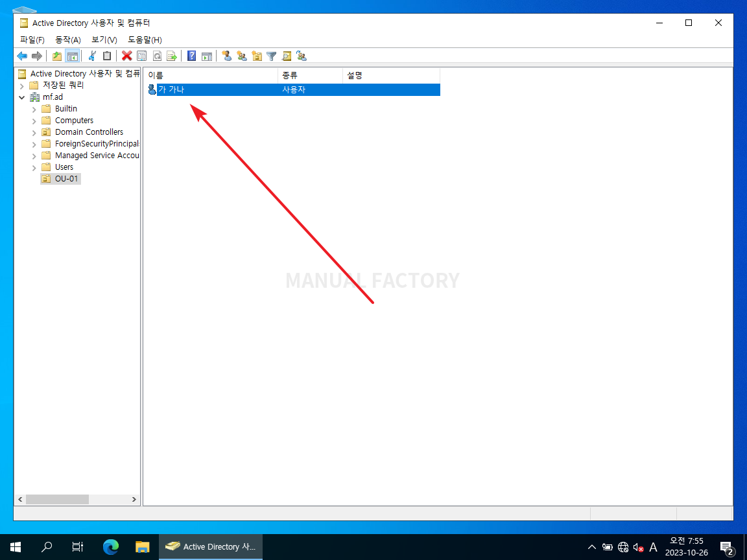Click the Filter funnel icon
Image resolution: width=747 pixels, height=560 pixels.
tap(272, 56)
